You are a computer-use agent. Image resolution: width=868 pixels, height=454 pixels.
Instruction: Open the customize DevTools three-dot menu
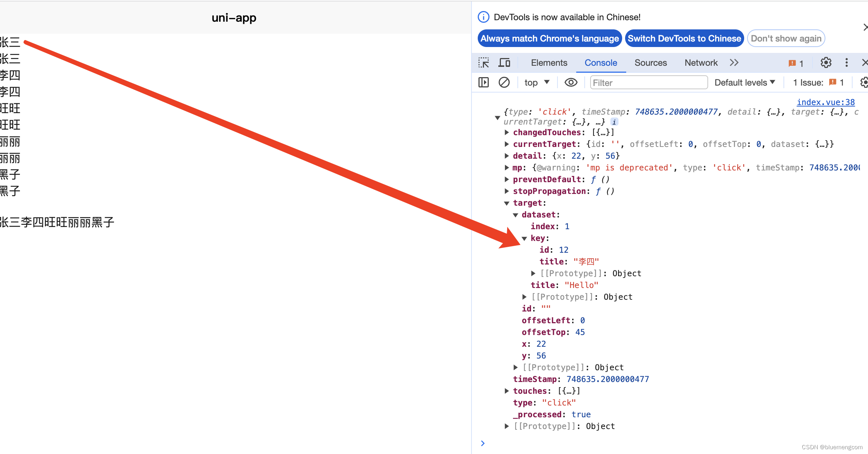coord(846,62)
